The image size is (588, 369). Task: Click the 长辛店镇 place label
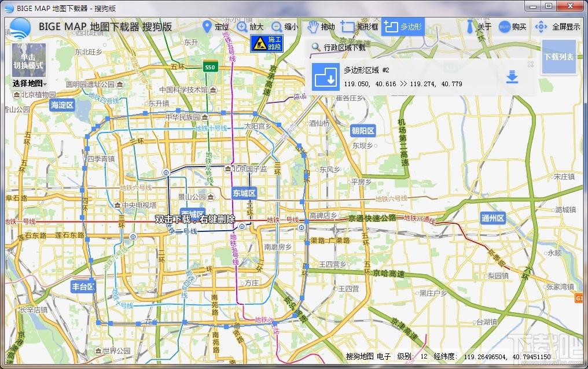click(34, 310)
